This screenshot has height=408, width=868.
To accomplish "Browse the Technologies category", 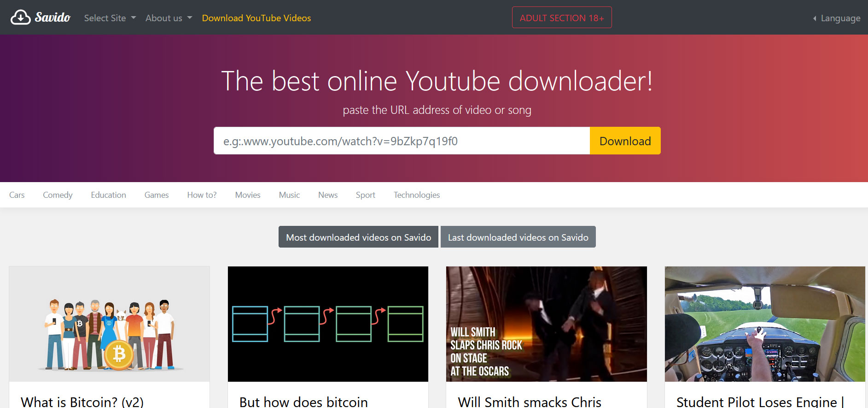I will (417, 195).
